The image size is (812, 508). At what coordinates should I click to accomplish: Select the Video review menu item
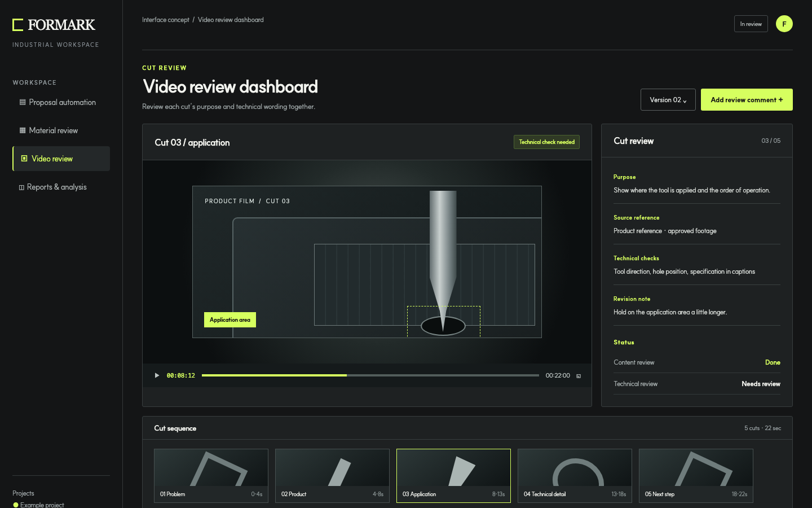pyautogui.click(x=61, y=159)
